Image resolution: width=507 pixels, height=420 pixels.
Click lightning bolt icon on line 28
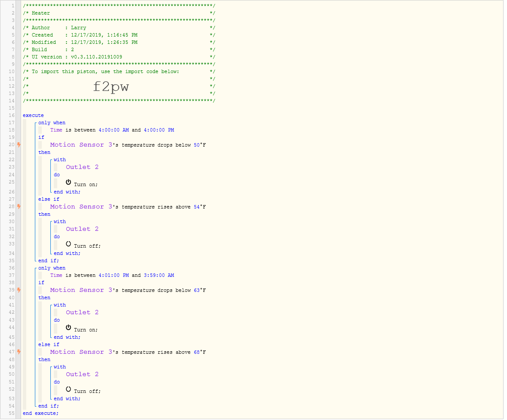click(19, 206)
